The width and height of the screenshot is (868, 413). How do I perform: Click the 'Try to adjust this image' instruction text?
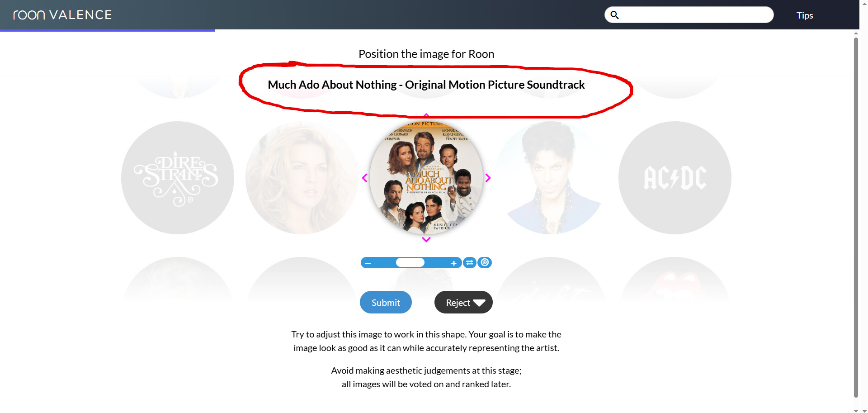(x=426, y=341)
